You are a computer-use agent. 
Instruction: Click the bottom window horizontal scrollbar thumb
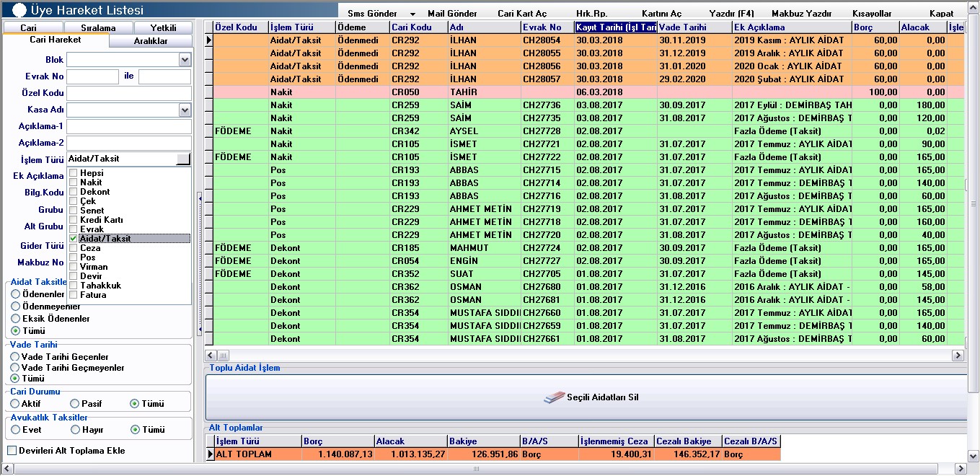click(476, 469)
